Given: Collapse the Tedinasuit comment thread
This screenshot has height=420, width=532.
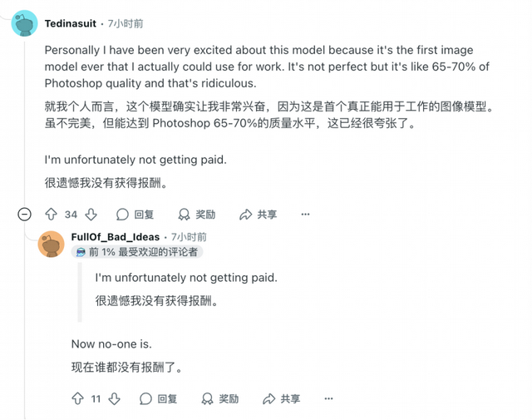Looking at the screenshot, I should tap(24, 215).
